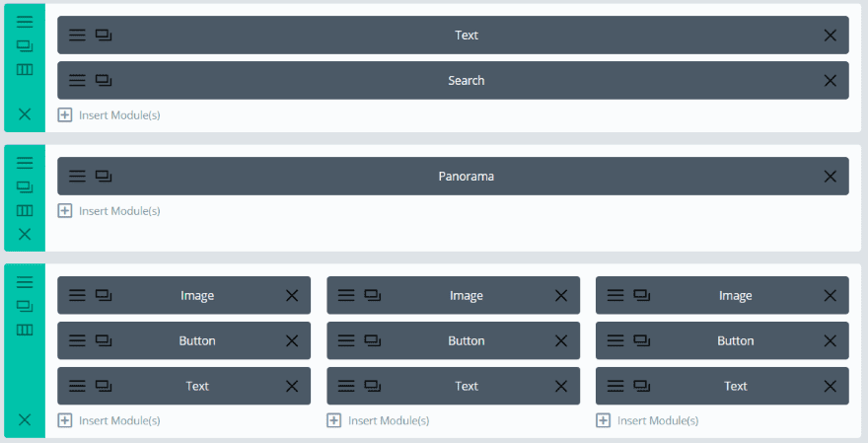Delete the three-column row
The image size is (868, 443).
[x=25, y=419]
